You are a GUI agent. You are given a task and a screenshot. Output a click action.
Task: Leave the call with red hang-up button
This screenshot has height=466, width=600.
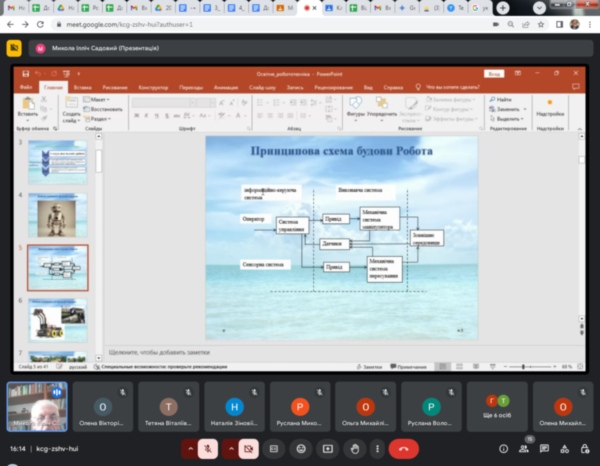pos(404,449)
